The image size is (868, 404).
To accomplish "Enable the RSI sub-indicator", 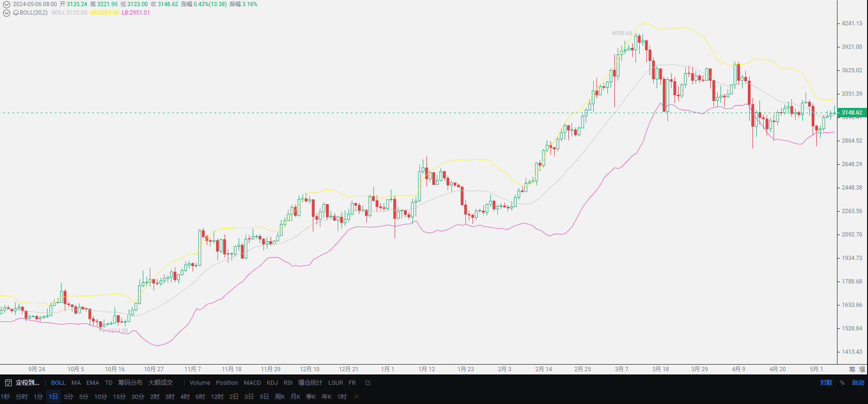I will 288,383.
